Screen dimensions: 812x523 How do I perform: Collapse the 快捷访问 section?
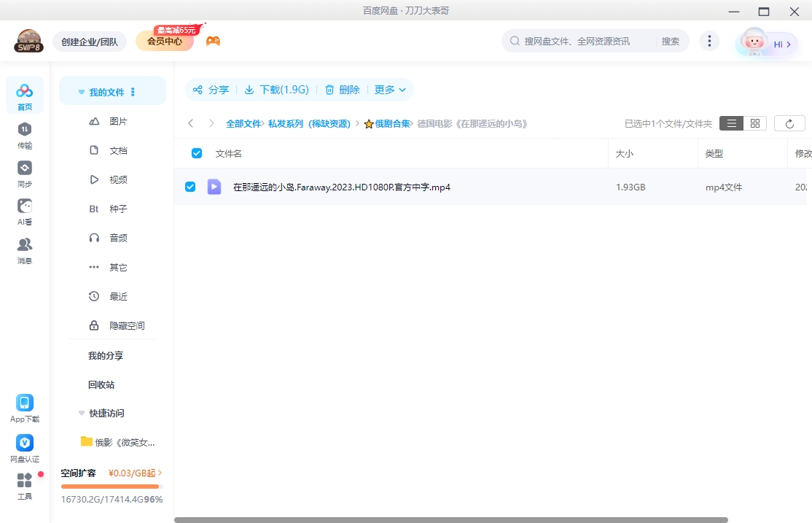(x=82, y=413)
